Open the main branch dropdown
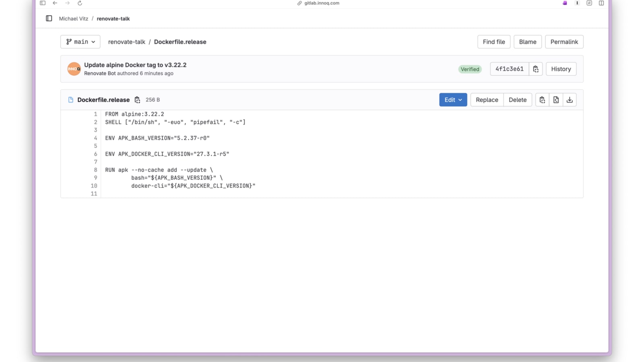644x362 pixels. (x=80, y=42)
